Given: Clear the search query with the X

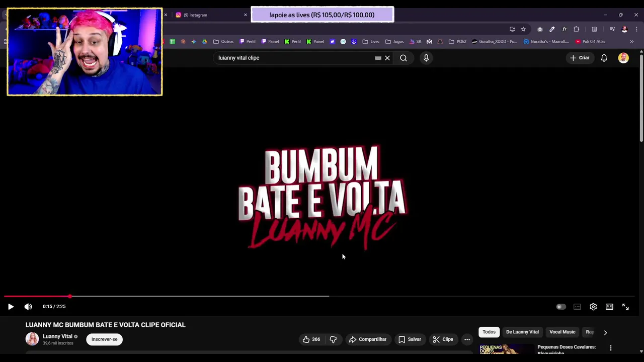Looking at the screenshot, I should 387,58.
